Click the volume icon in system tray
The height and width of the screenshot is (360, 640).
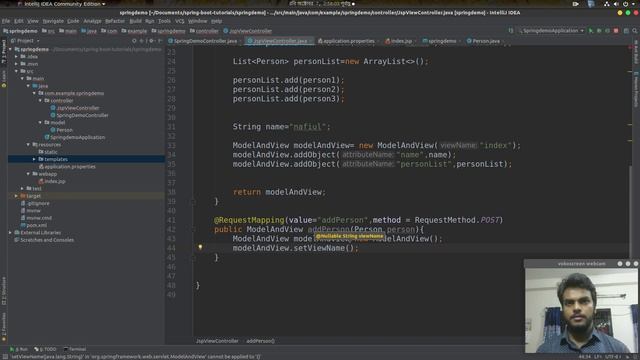pyautogui.click(x=616, y=4)
